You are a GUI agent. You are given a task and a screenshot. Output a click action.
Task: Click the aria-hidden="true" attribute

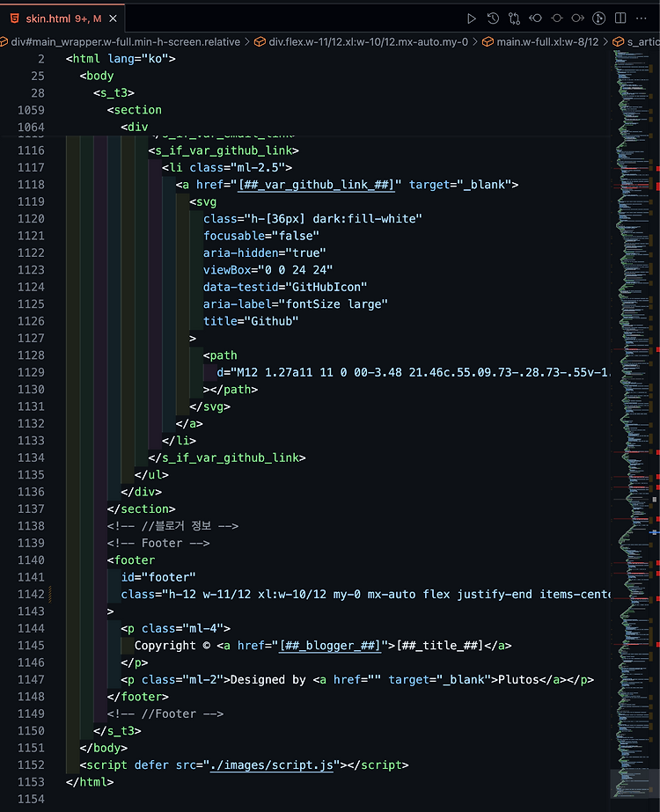pyautogui.click(x=264, y=253)
